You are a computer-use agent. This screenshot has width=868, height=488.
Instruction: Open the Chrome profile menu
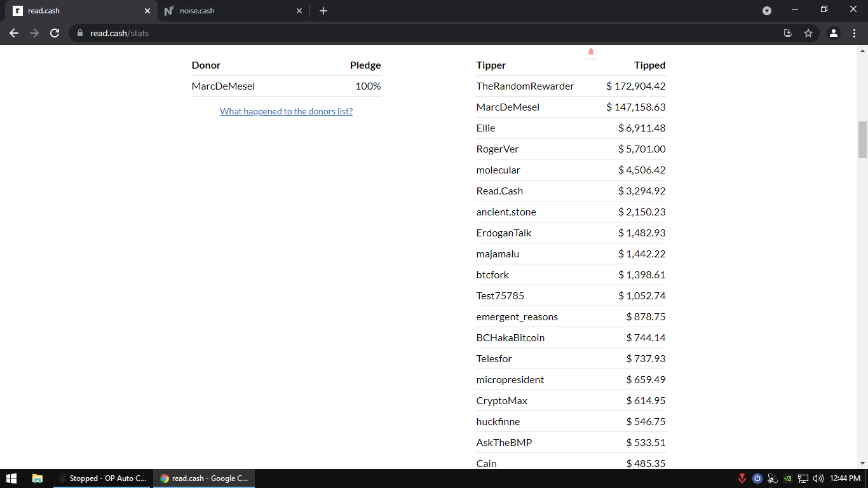coord(834,33)
